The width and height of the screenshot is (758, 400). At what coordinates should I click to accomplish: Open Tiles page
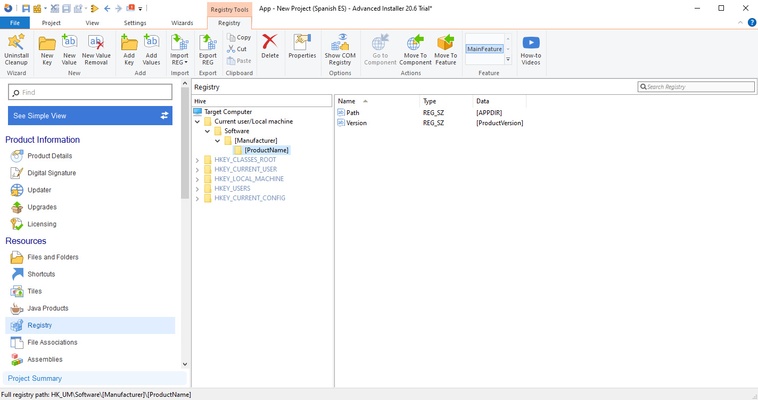(34, 291)
